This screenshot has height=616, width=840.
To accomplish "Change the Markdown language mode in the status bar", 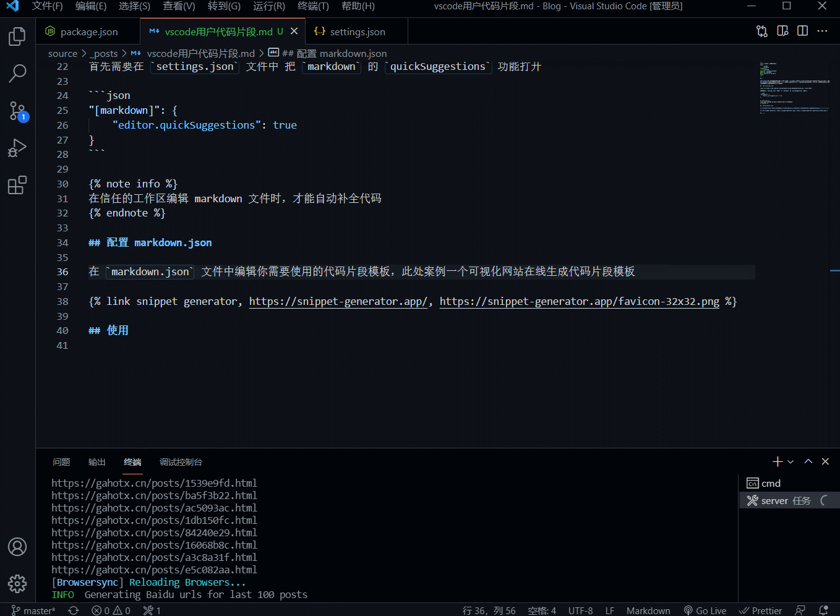I will 648,610.
